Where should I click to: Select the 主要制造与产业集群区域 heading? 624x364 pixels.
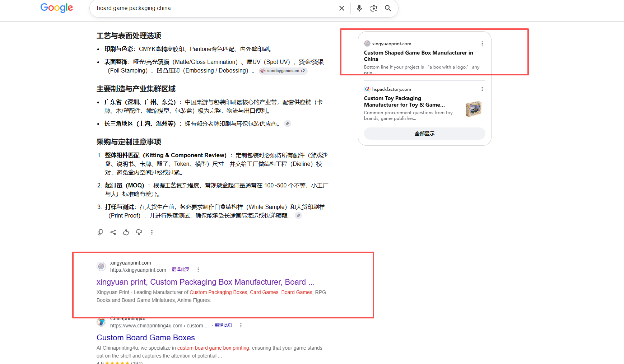click(x=136, y=89)
